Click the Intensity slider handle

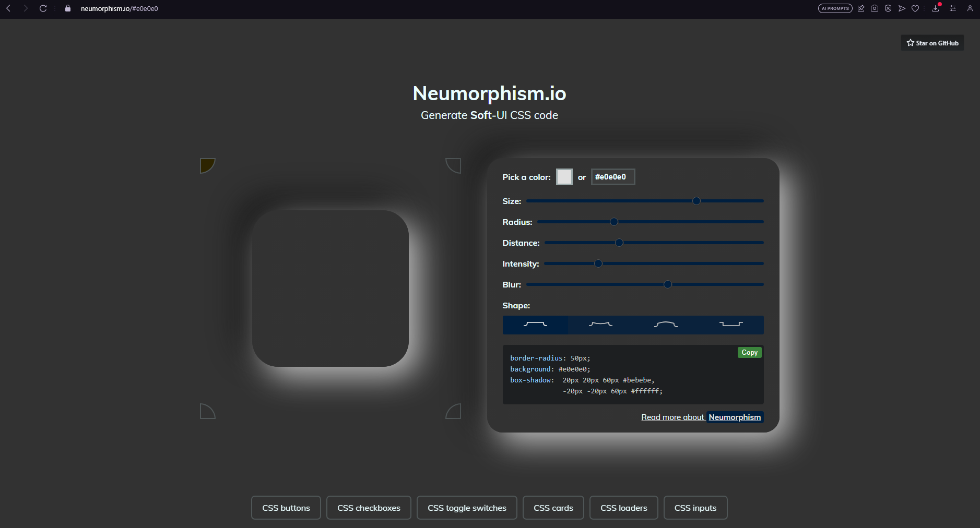598,263
